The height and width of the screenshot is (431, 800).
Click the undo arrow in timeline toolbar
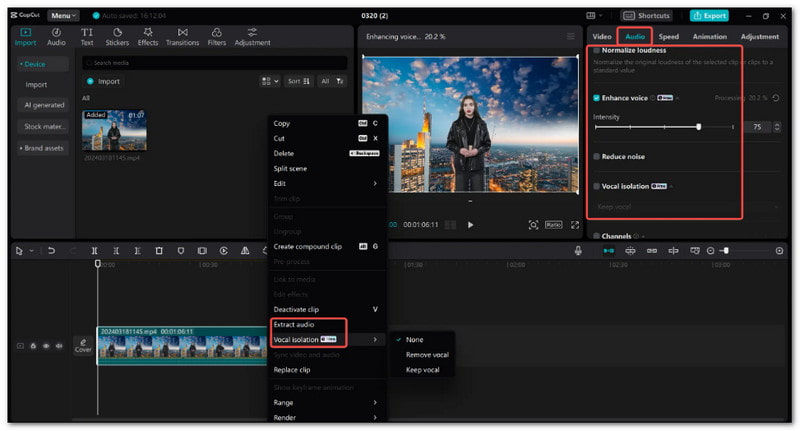[x=51, y=250]
